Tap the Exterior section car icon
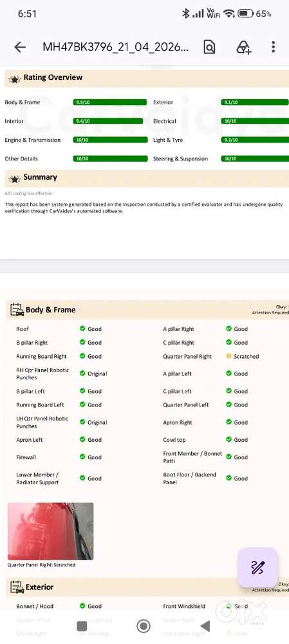The image size is (289, 644). point(17,587)
